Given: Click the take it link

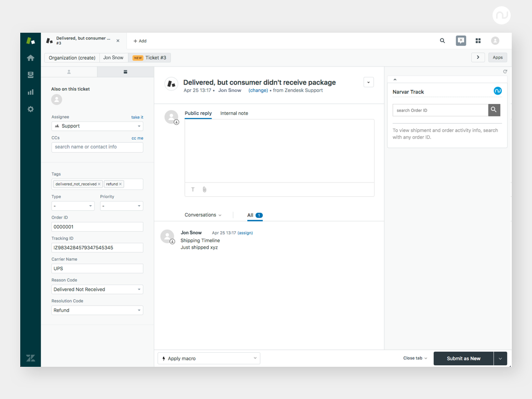Looking at the screenshot, I should [137, 117].
